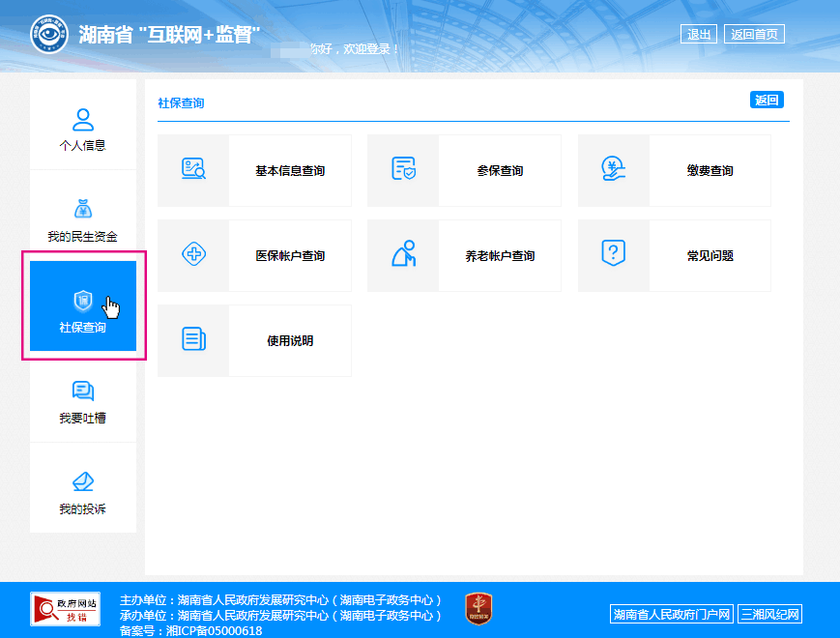Viewport: 840px width, 638px height.
Task: Click the 政府网站找错 badge icon
Action: click(x=65, y=609)
